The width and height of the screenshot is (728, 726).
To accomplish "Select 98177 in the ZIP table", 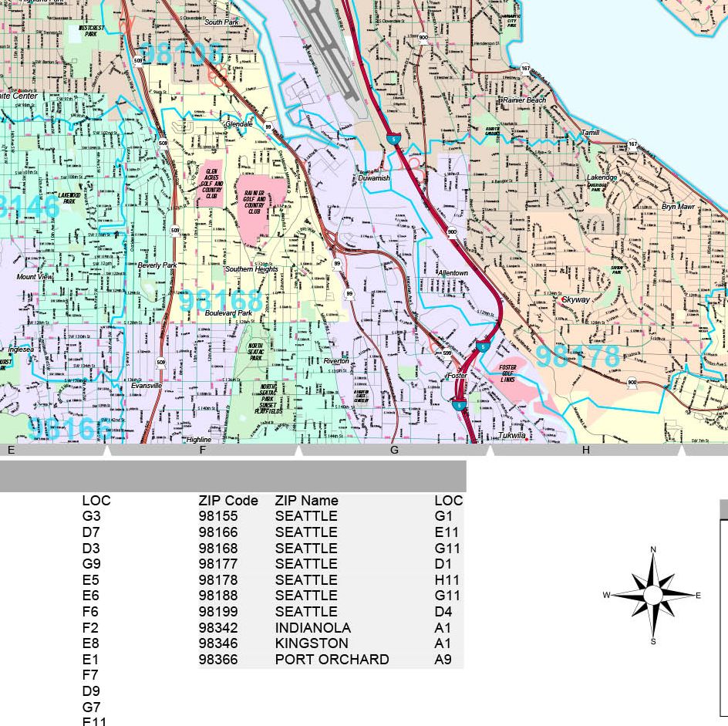I will tap(218, 564).
